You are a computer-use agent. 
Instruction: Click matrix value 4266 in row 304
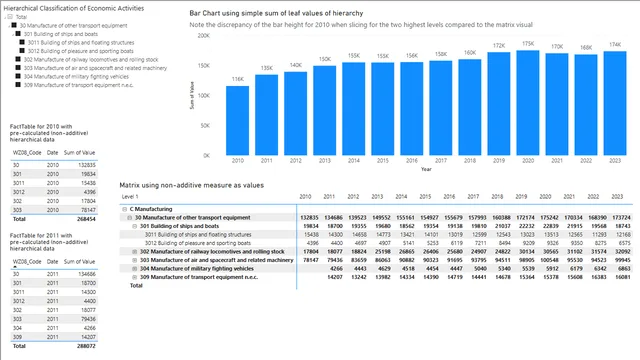pyautogui.click(x=336, y=269)
